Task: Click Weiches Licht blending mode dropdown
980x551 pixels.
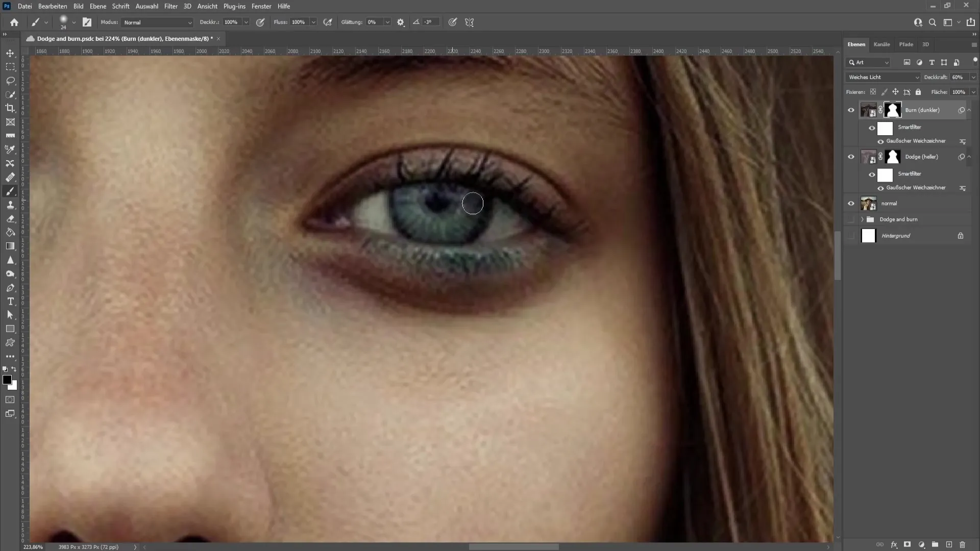Action: click(x=883, y=77)
